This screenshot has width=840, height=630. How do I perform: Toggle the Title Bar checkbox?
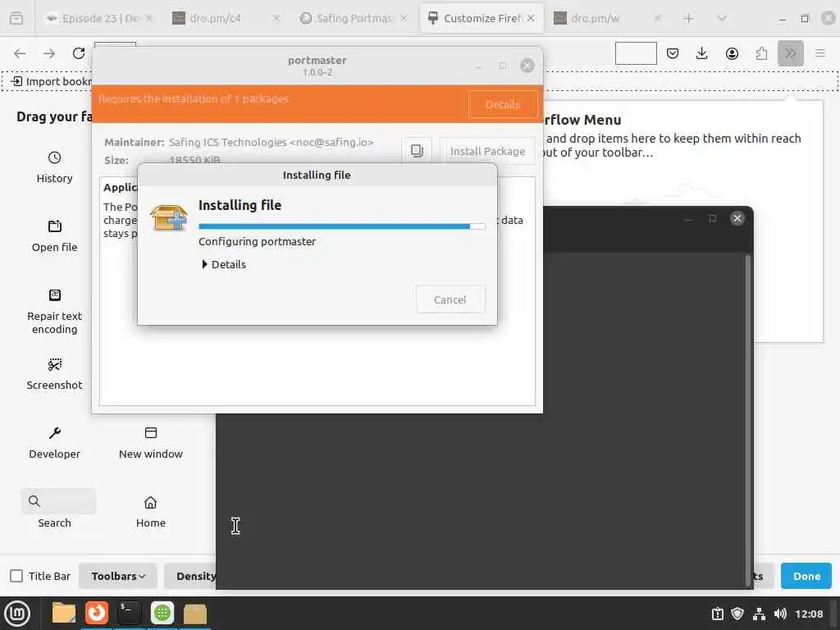point(16,576)
